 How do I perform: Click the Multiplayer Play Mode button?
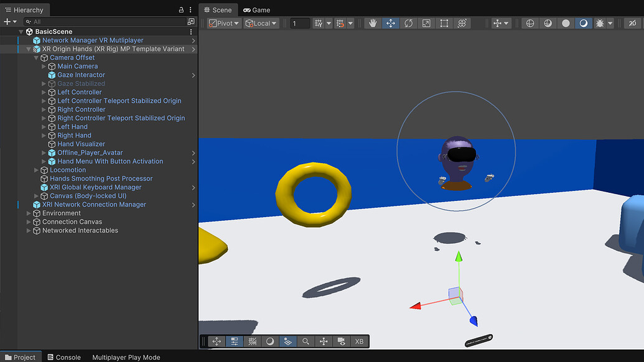click(x=126, y=357)
